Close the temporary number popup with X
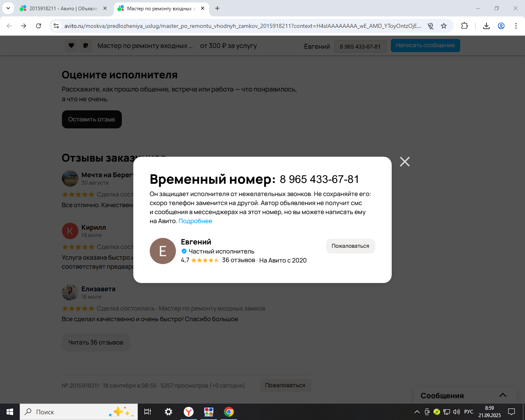Screen dimensions: 525x420 point(405,162)
